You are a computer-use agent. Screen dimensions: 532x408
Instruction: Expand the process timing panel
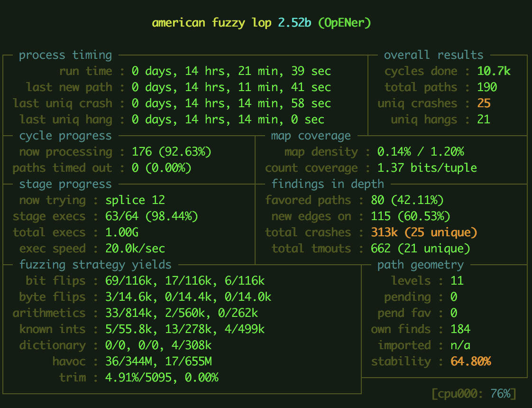coord(65,55)
